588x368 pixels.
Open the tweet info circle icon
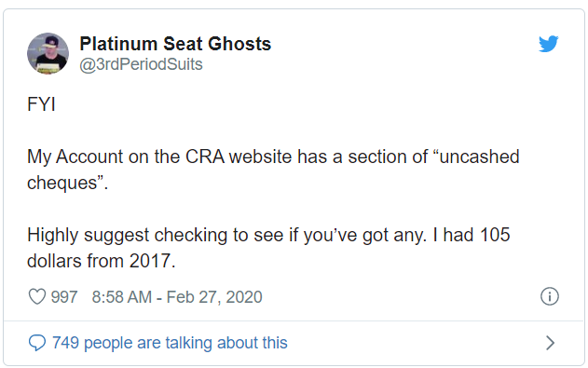(x=550, y=296)
